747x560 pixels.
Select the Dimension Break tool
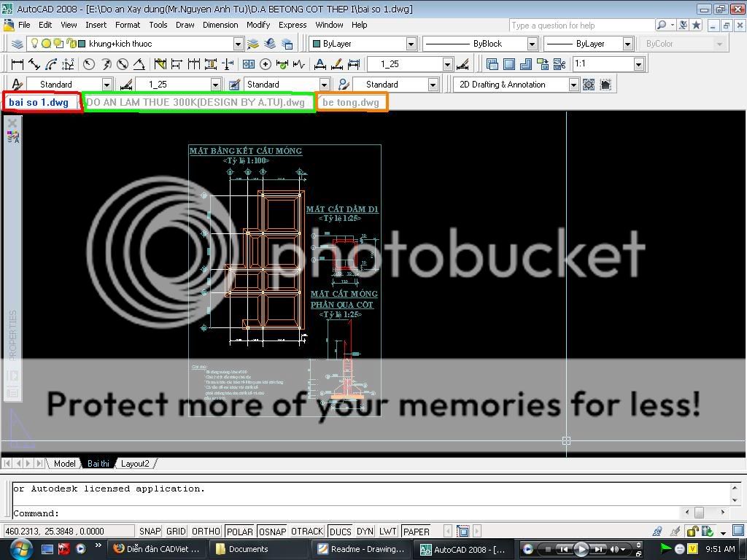click(x=228, y=64)
